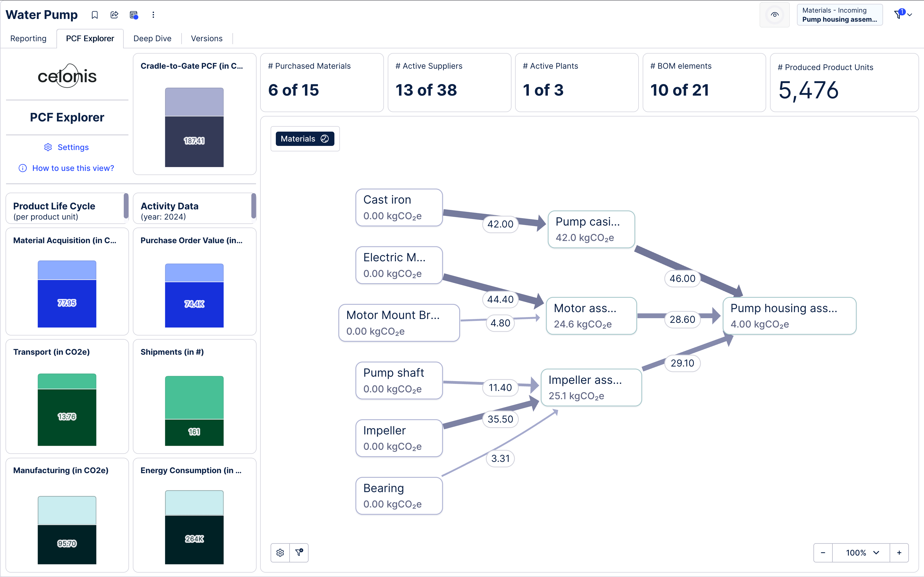Click the bookmark icon beside Water Pump

tap(95, 15)
